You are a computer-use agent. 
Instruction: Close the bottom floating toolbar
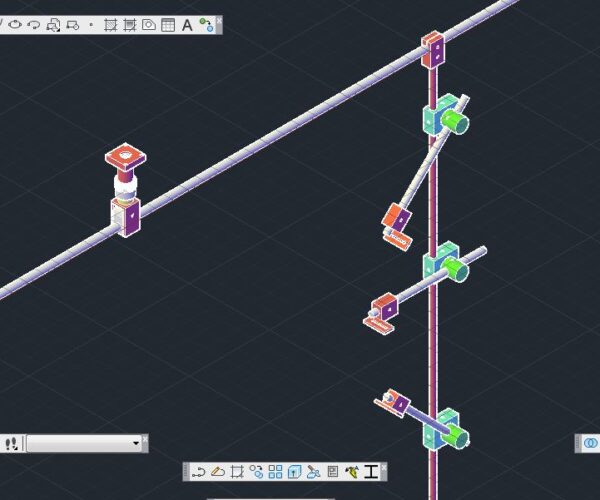384,467
